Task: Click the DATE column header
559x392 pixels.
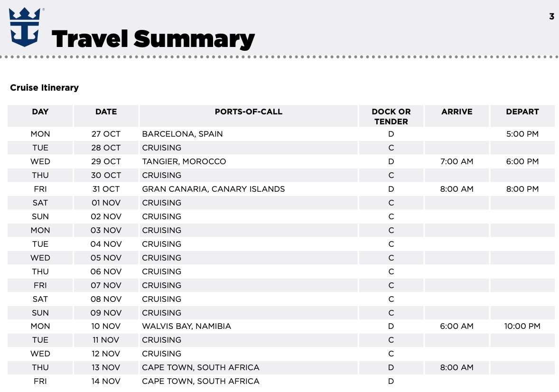Action: coord(106,112)
